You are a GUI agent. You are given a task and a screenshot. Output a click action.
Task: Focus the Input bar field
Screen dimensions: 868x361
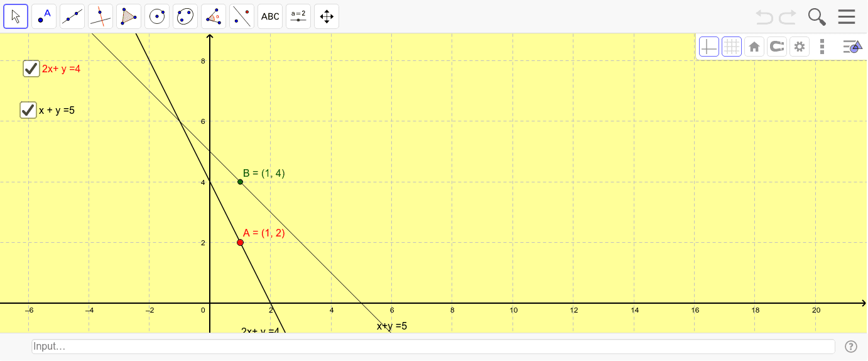point(433,347)
